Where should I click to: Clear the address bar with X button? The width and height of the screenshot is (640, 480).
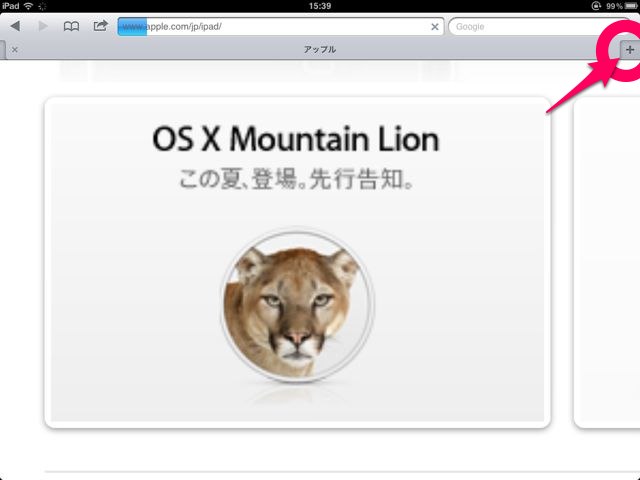click(x=435, y=27)
